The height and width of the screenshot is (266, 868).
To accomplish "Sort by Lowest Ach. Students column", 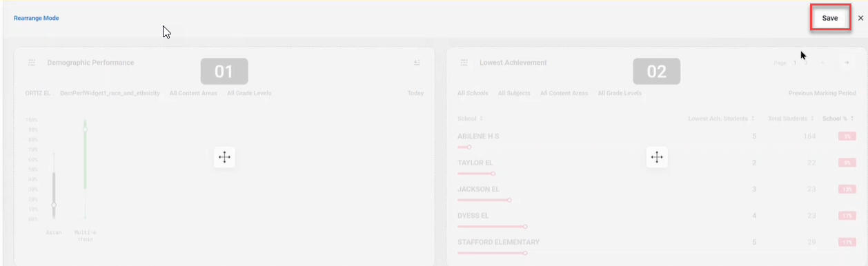I will pos(721,119).
